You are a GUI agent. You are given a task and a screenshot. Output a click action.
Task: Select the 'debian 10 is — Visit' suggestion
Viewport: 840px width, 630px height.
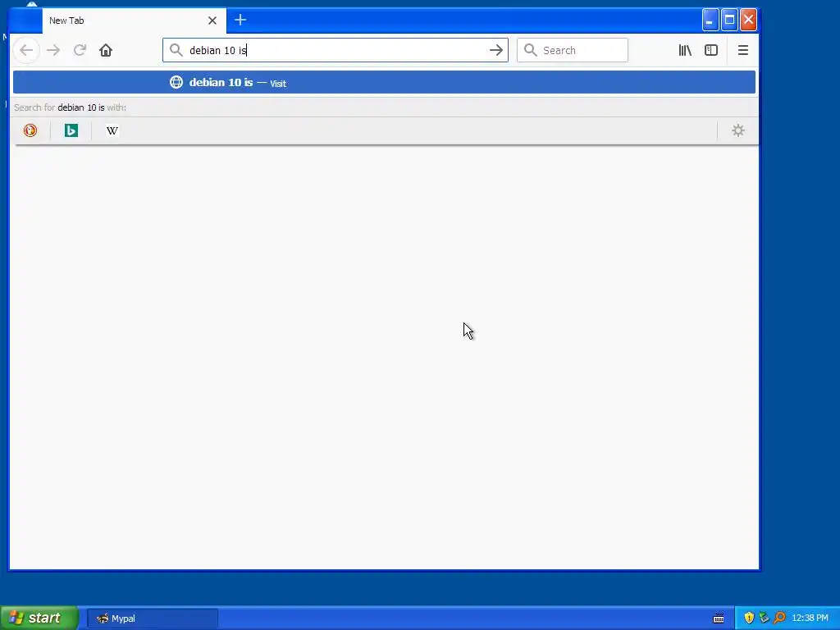[384, 83]
